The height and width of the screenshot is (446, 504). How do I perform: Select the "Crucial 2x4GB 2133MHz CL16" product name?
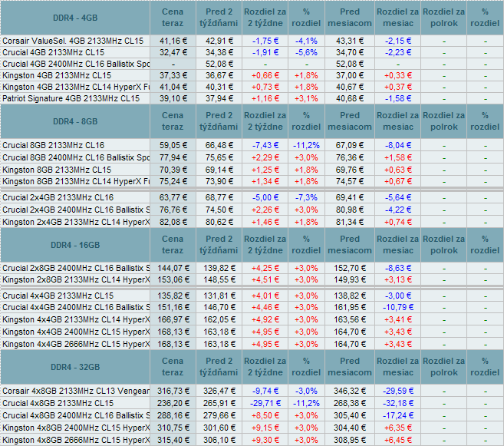click(x=58, y=197)
